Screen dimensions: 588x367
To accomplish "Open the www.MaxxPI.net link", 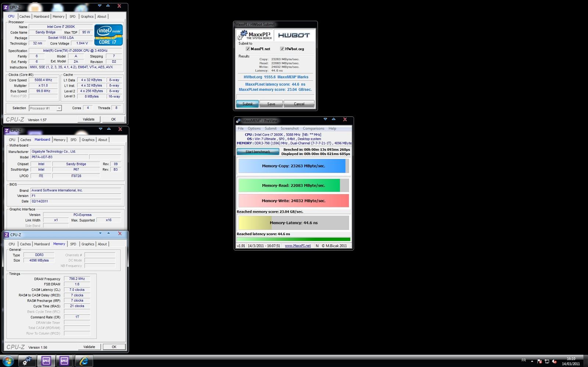I will (298, 246).
